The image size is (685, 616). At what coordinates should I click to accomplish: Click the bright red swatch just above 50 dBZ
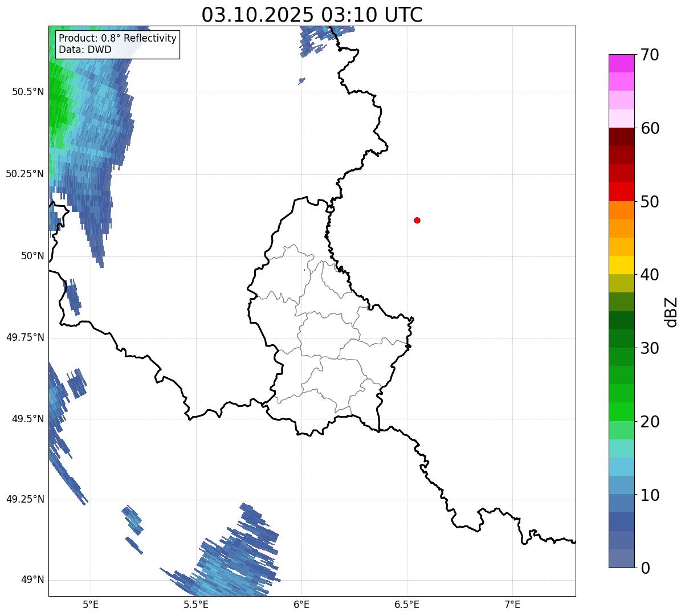click(x=622, y=191)
